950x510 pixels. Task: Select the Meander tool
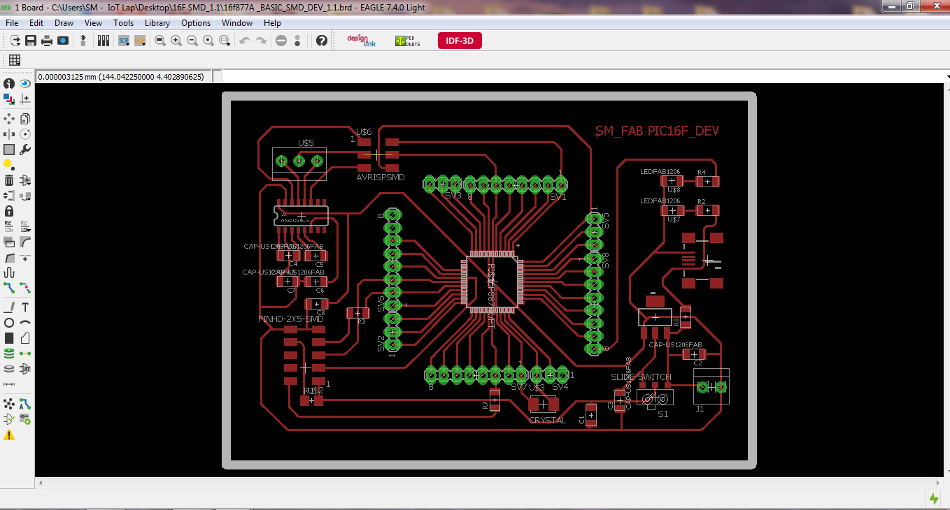coord(9,273)
